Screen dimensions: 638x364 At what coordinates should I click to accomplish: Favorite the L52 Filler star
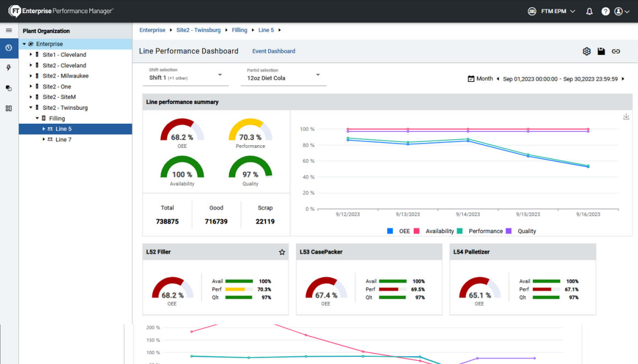(x=282, y=252)
